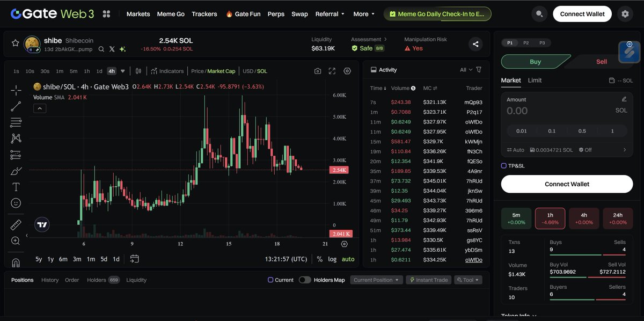Tick the Current checkbox
The width and height of the screenshot is (644, 321).
coord(270,280)
